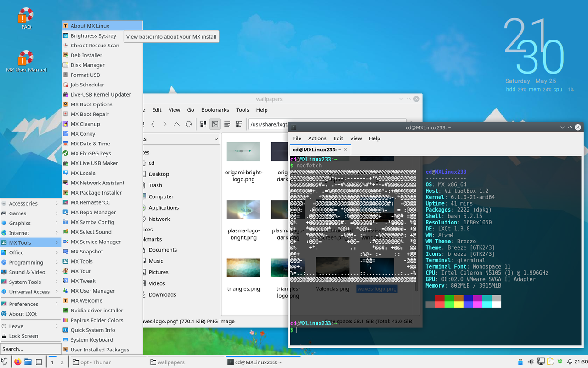Open the volume control in system tray
The height and width of the screenshot is (368, 588).
click(531, 362)
